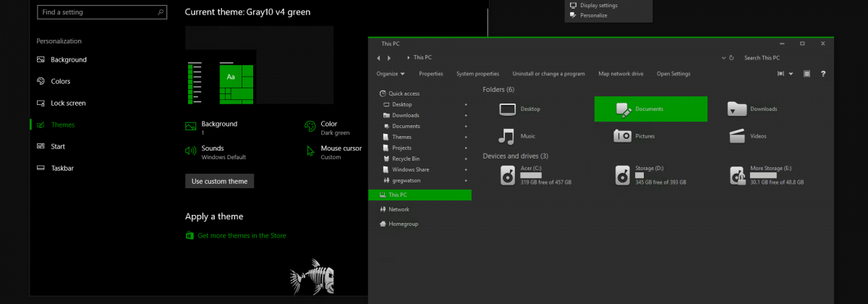Open the Organize dropdown menu
Screen dimensions: 868x304
tap(391, 74)
